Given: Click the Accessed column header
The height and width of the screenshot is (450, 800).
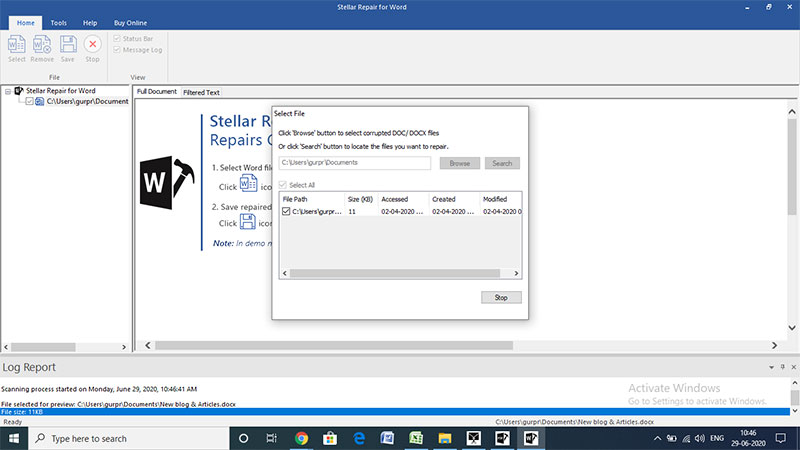Looking at the screenshot, I should 403,199.
